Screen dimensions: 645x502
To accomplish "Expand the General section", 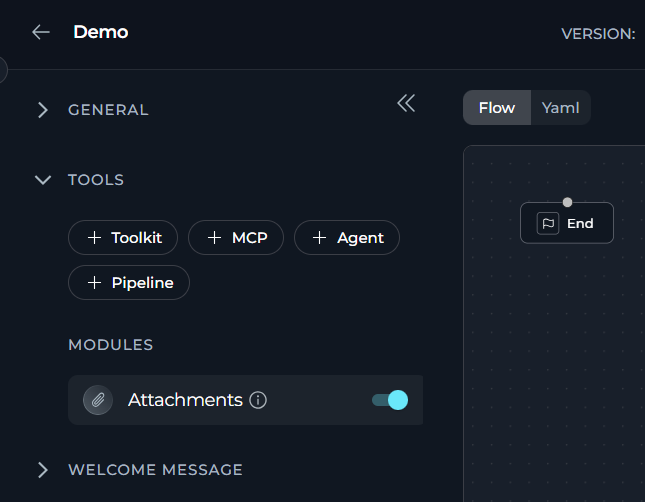I will (x=43, y=110).
